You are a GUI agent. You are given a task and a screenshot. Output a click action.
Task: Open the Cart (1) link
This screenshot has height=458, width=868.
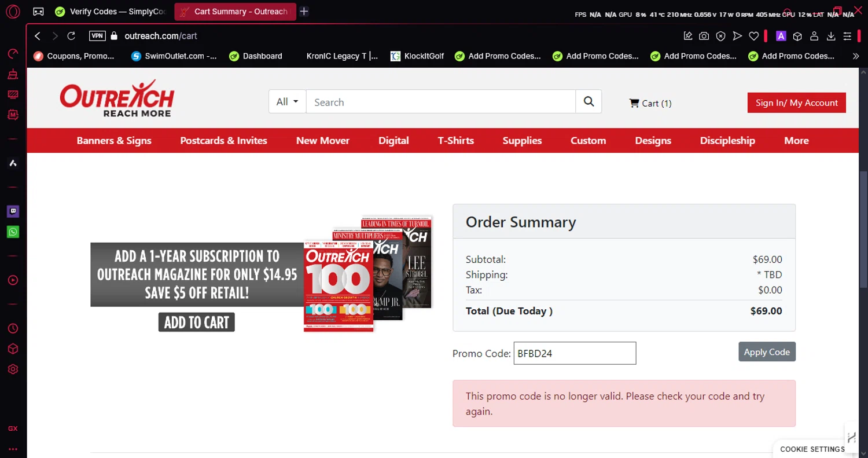coord(650,103)
